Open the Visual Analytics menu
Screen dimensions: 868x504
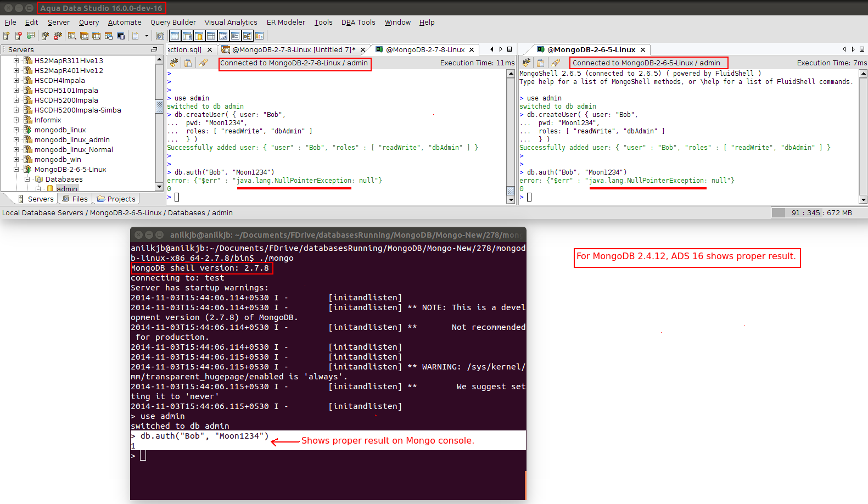pos(231,23)
